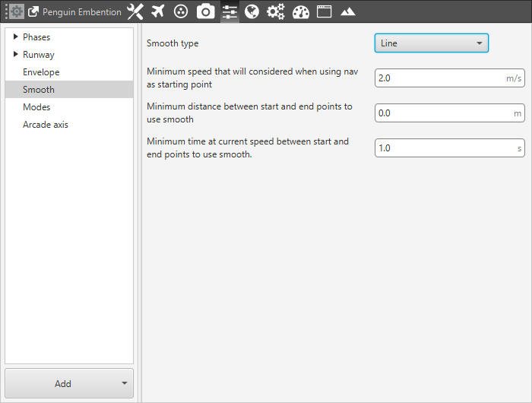
Task: Edit the minimum distance field 0.0 m
Action: click(x=450, y=113)
